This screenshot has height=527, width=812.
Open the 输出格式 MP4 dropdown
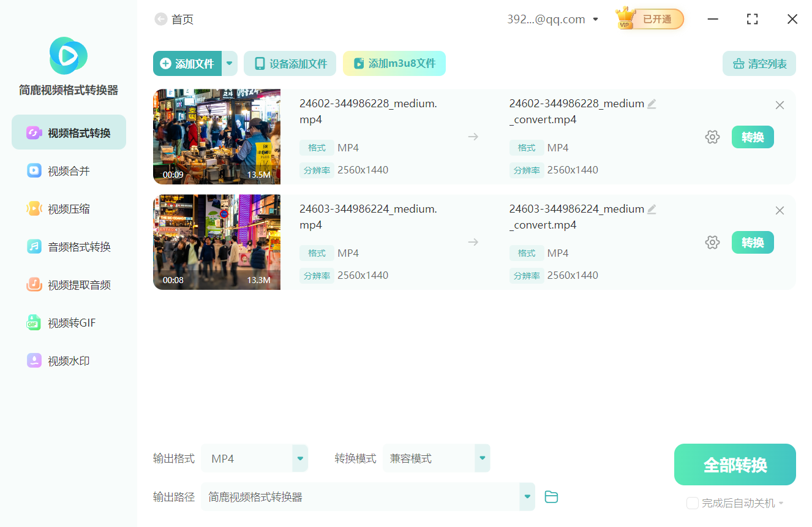[x=299, y=458]
